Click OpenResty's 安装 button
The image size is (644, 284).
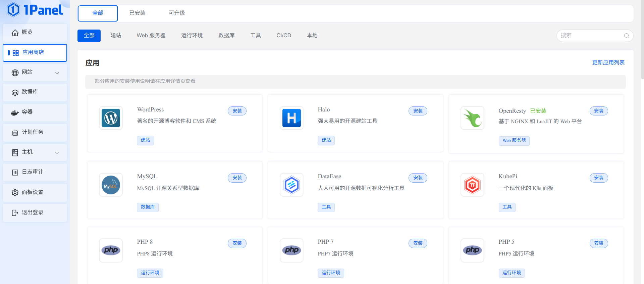tap(599, 111)
